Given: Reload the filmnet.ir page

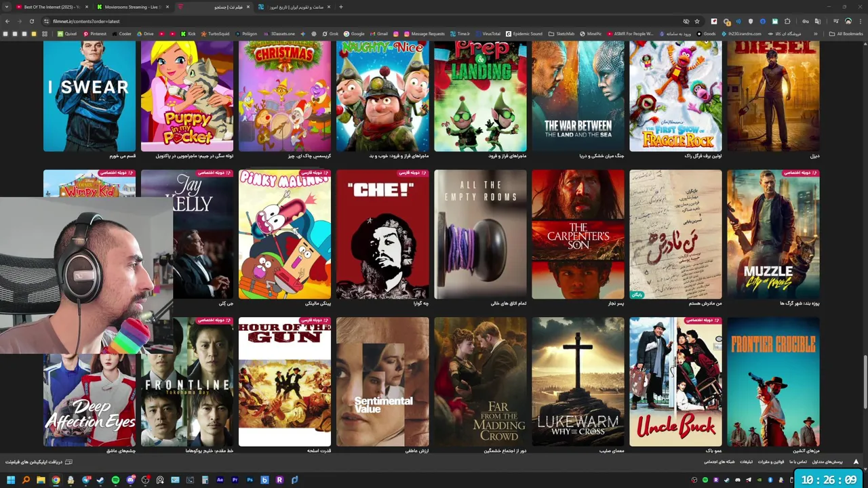Looking at the screenshot, I should coord(31,21).
